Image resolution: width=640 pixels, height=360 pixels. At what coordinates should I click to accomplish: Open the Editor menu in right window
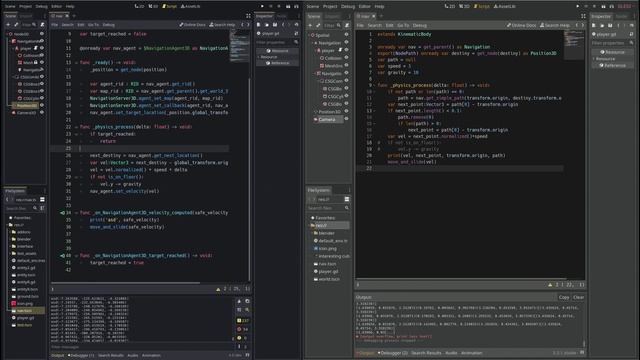(364, 6)
